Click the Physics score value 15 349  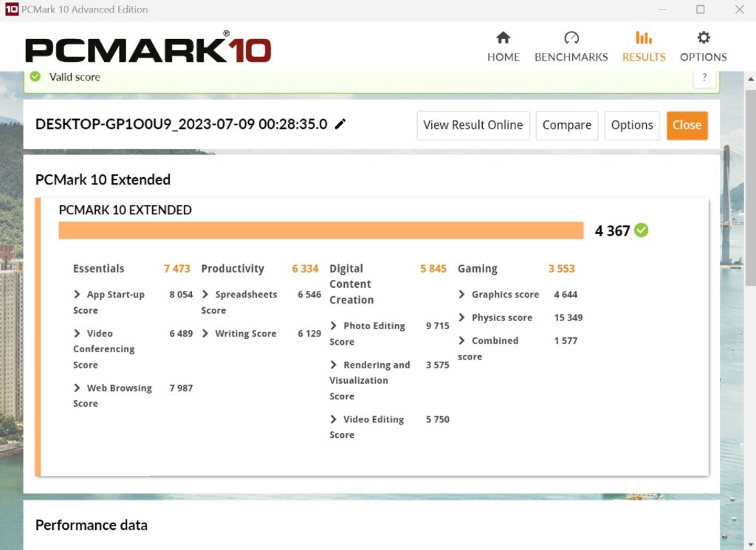568,317
